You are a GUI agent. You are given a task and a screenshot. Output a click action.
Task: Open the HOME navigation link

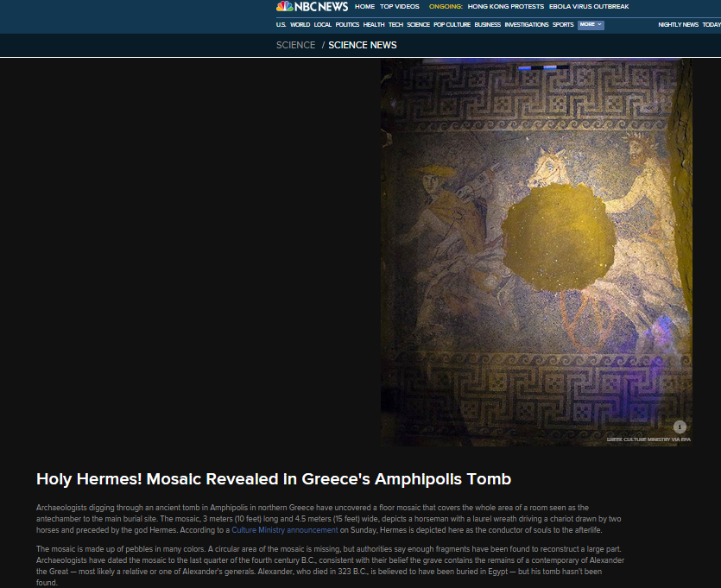point(364,6)
